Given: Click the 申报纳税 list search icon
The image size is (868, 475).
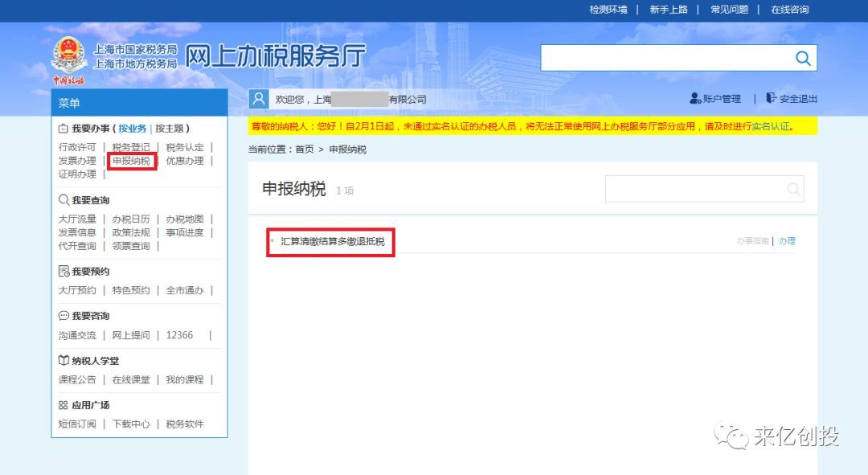Looking at the screenshot, I should click(793, 190).
